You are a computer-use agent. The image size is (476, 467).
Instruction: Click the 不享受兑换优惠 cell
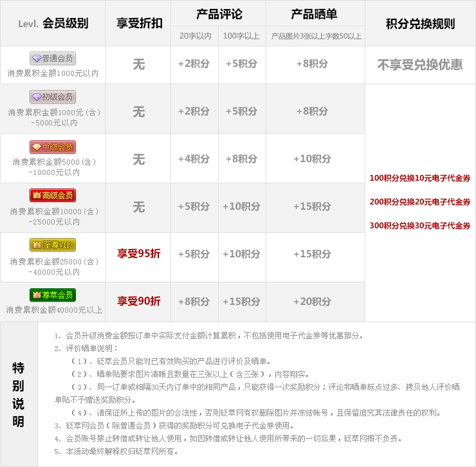[x=420, y=64]
